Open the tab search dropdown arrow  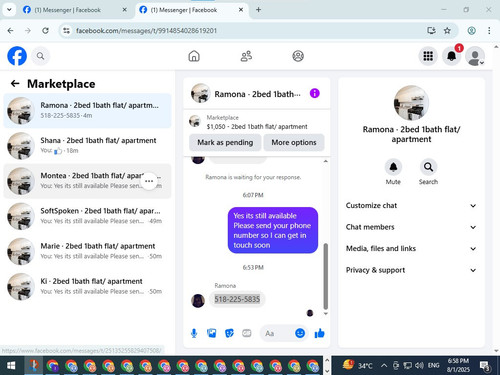pos(9,10)
